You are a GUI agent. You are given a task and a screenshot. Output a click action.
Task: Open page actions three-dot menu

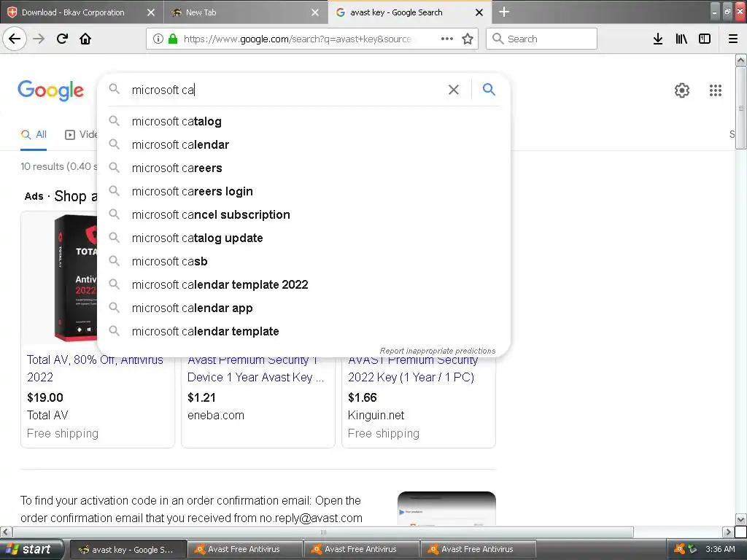tap(447, 39)
